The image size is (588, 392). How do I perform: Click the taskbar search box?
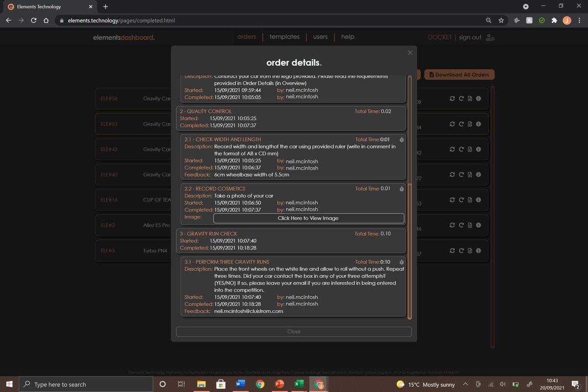[x=86, y=385]
